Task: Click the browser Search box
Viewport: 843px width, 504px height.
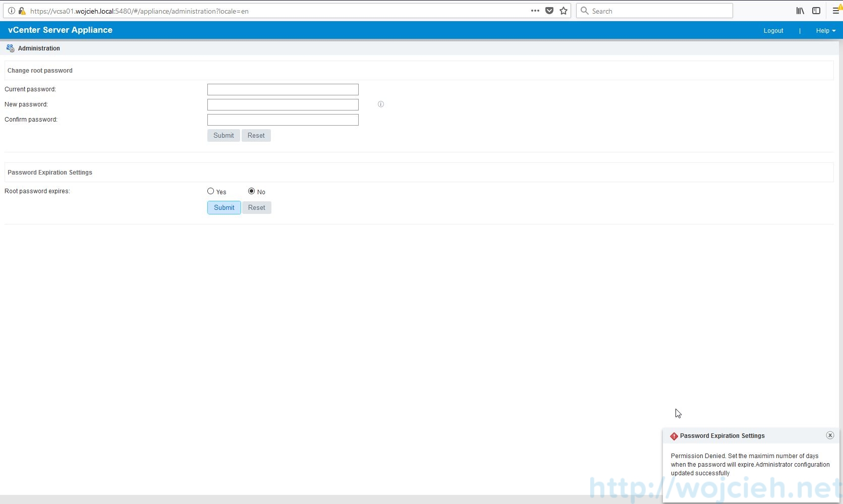Action: (x=654, y=11)
